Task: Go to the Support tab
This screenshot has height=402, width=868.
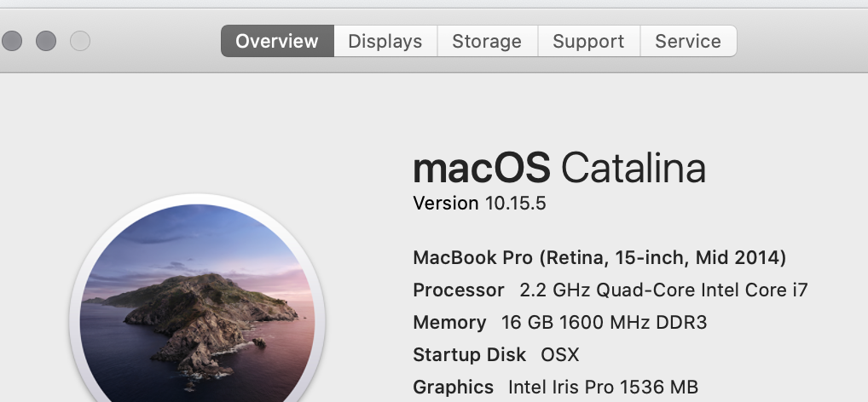Action: (x=588, y=41)
